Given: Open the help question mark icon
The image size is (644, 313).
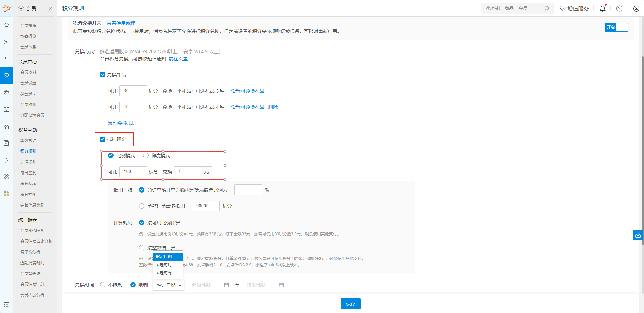Looking at the screenshot, I should pyautogui.click(x=619, y=9).
